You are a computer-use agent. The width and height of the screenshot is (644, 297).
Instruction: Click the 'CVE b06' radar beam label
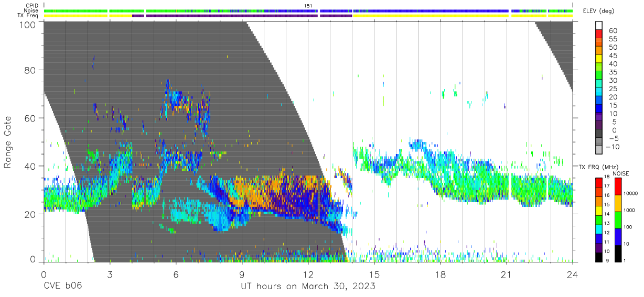tap(62, 286)
